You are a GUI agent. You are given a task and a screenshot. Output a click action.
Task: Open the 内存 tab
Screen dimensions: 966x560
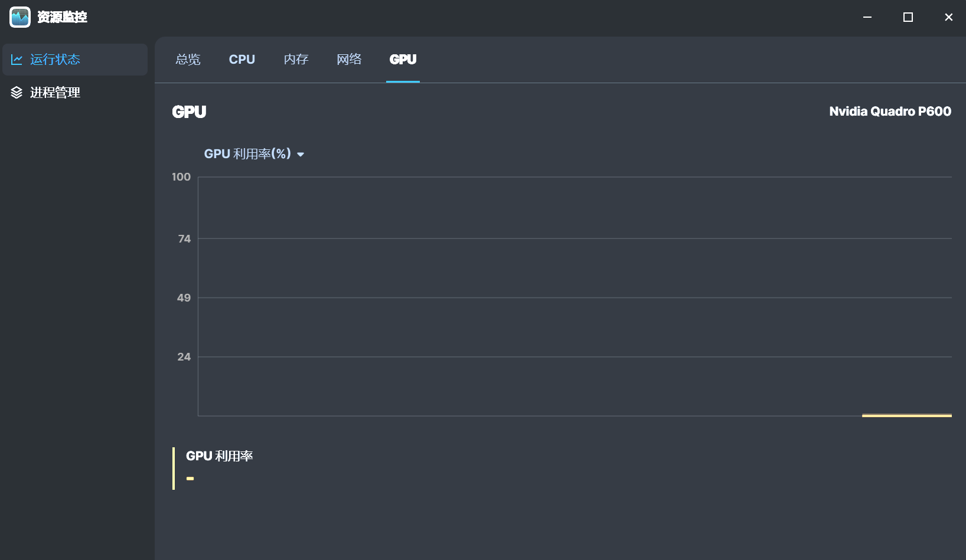tap(296, 60)
